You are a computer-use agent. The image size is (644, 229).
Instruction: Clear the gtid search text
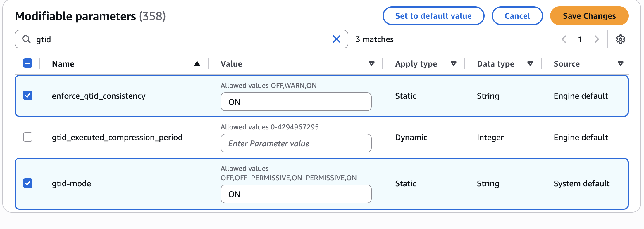pos(337,39)
